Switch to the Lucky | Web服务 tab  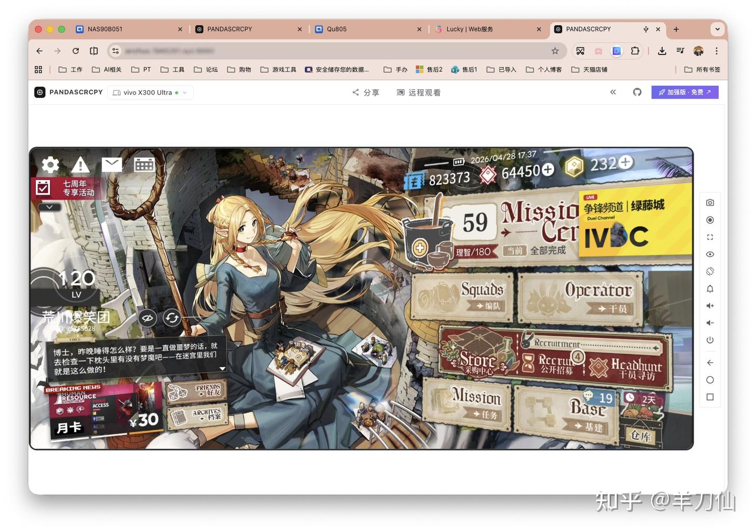488,29
